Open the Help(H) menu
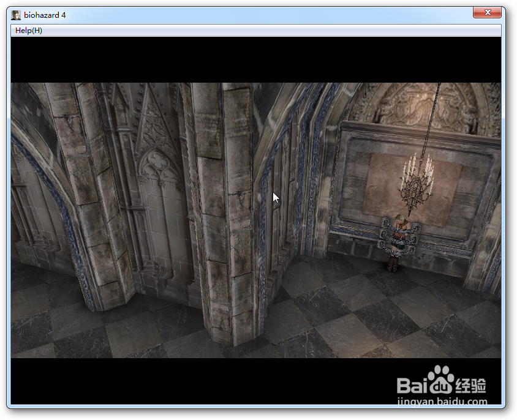Screen dimensions: 517x420 click(29, 31)
